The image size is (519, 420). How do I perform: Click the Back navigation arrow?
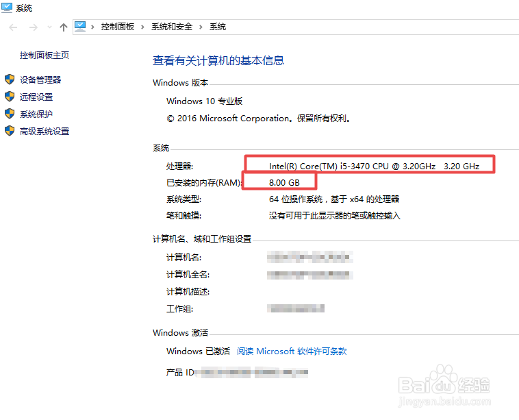click(x=13, y=27)
